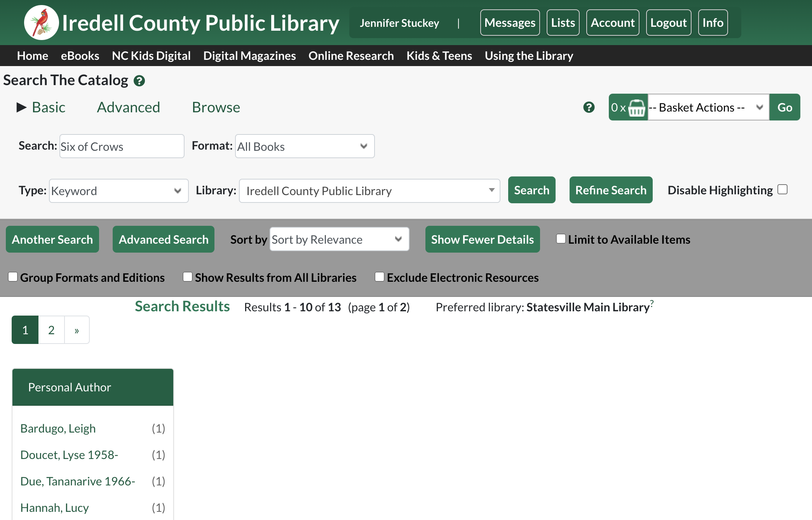Go to results page 2
The image size is (812, 520).
tap(51, 330)
